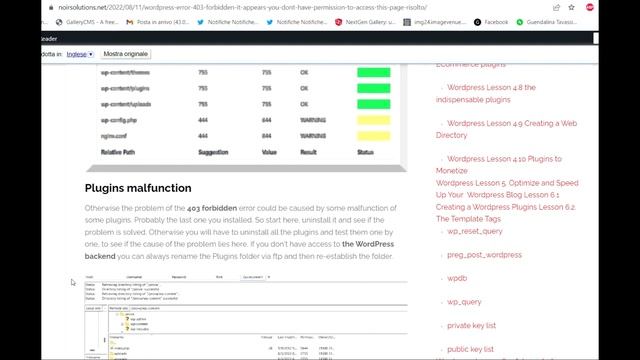Open the private key list link
Viewport: 640px width, 360px height.
coord(471,325)
